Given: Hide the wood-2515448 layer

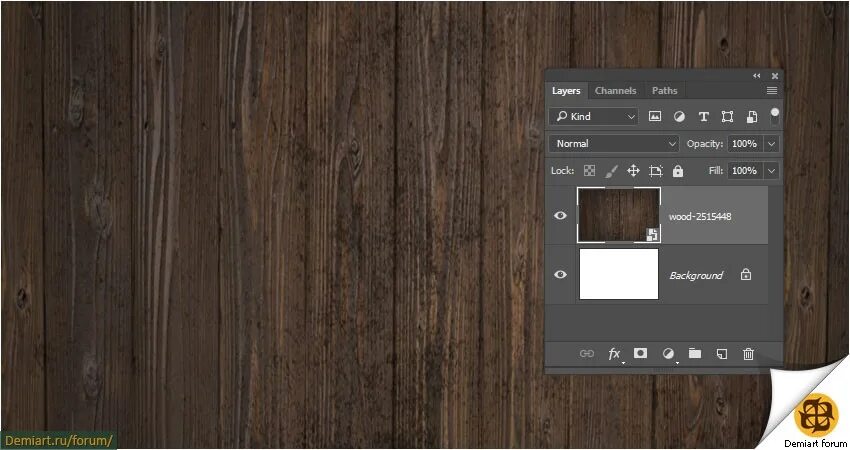Looking at the screenshot, I should (x=561, y=215).
